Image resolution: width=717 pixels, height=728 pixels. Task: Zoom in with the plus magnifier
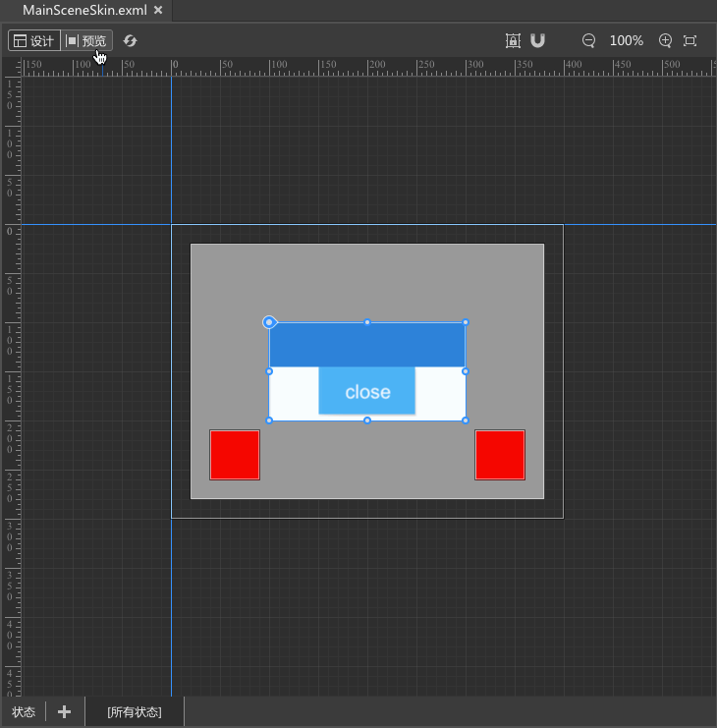(x=665, y=41)
